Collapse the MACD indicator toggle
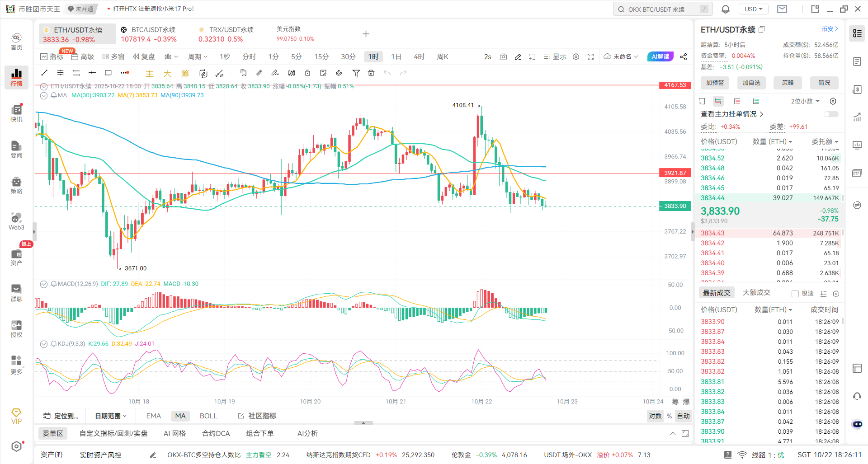This screenshot has width=868, height=464. [44, 284]
